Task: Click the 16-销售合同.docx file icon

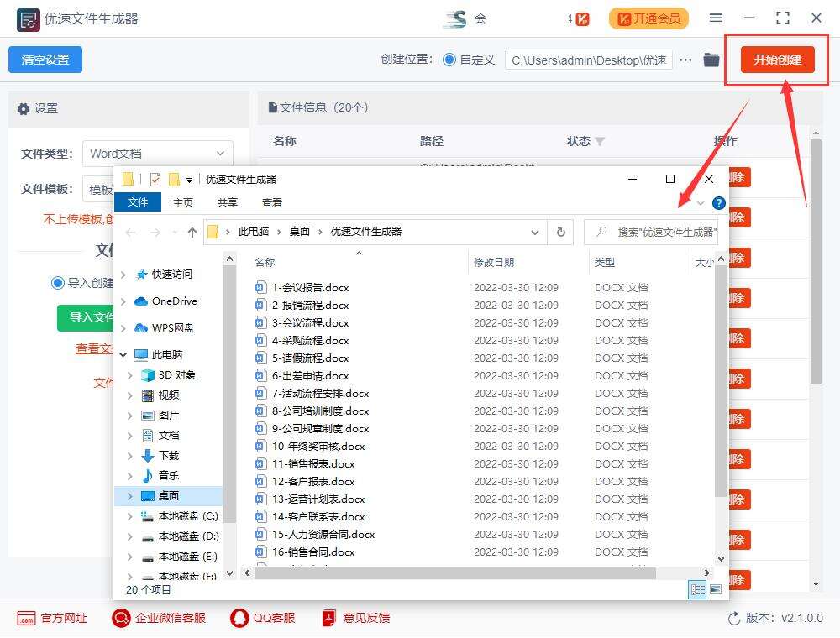Action: coord(260,552)
